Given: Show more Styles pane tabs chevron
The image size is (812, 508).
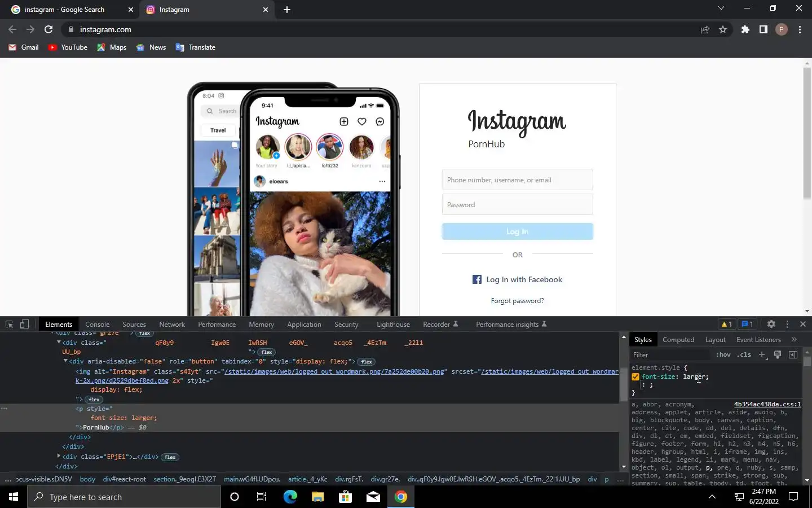Looking at the screenshot, I should (x=794, y=339).
